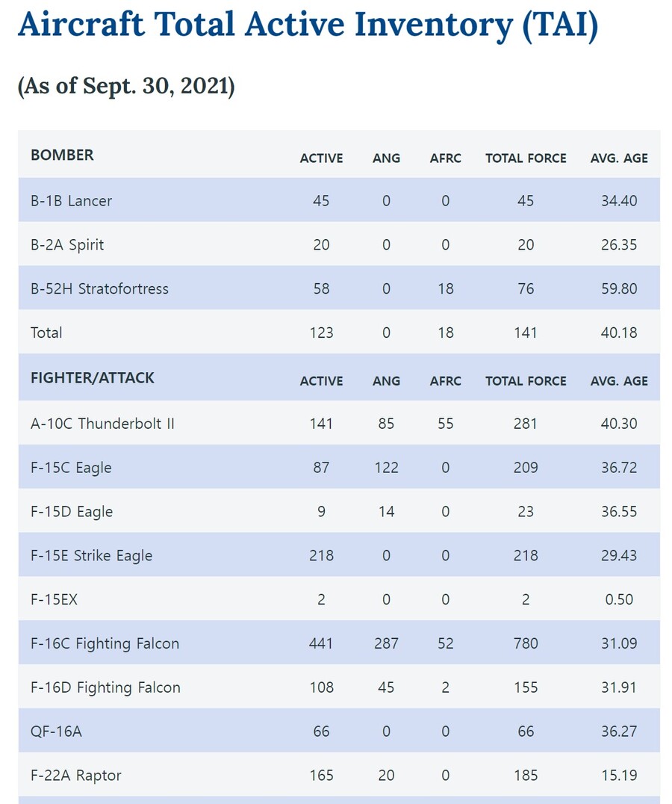The width and height of the screenshot is (672, 804).
Task: Click the Aircraft Total Active Inventory heading
Action: pos(308,25)
